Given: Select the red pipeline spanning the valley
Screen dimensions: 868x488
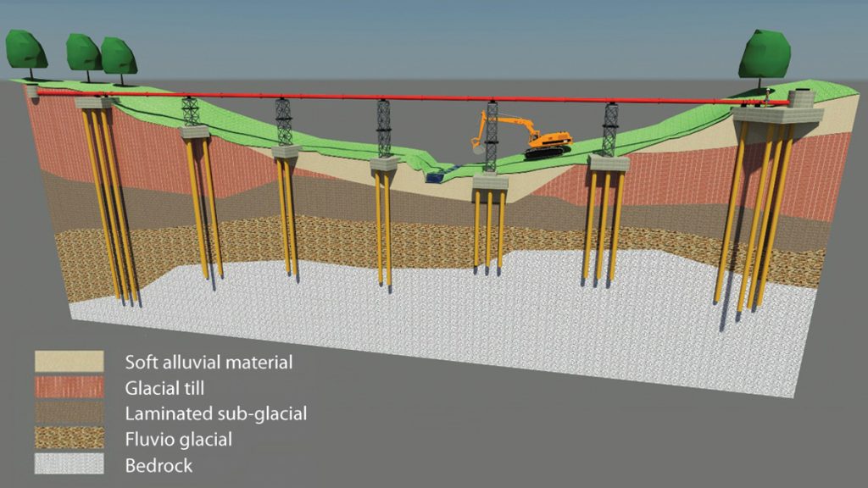Looking at the screenshot, I should (339, 97).
